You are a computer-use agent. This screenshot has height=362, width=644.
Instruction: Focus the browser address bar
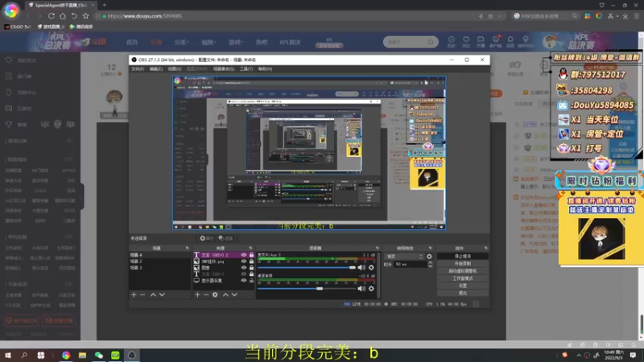click(x=287, y=16)
